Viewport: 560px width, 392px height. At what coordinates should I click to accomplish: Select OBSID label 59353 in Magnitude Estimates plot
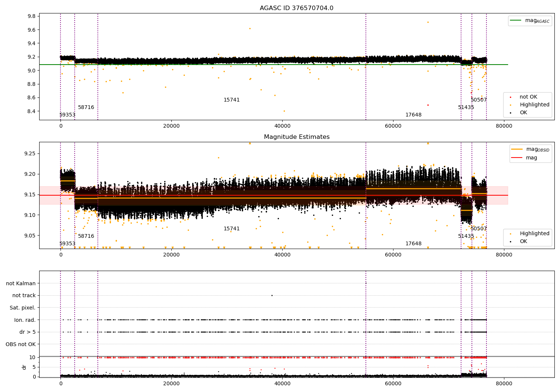click(x=67, y=244)
